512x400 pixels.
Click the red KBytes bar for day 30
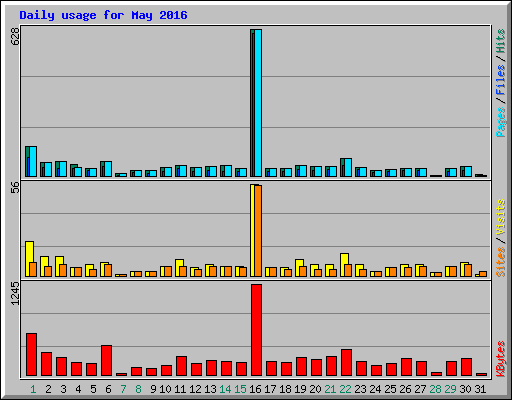(x=466, y=367)
